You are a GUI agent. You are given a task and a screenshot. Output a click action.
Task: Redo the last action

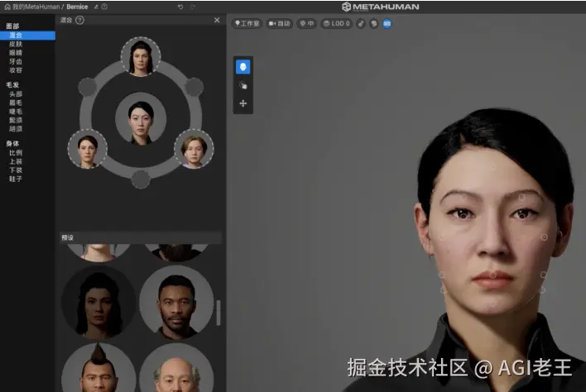click(193, 7)
